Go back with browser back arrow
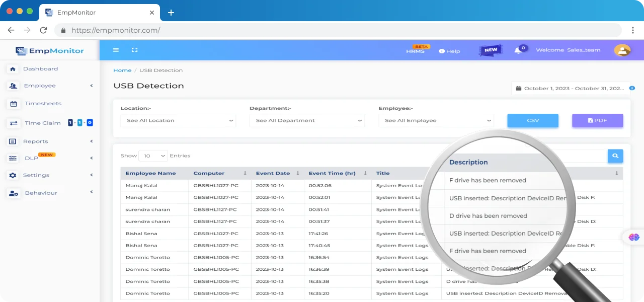This screenshot has width=644, height=302. point(11,30)
